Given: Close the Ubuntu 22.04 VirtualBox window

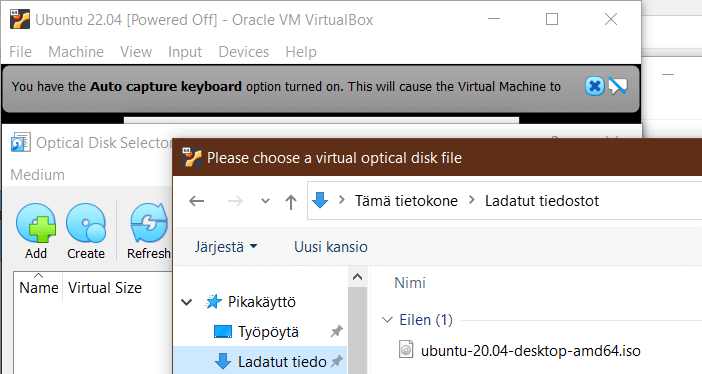Looking at the screenshot, I should tap(611, 19).
